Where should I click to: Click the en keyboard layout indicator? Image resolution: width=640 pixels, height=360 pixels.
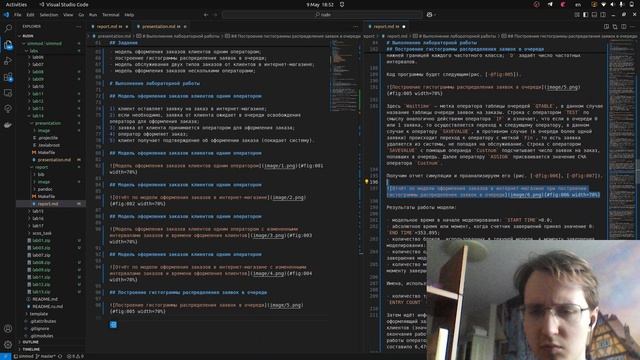click(578, 4)
